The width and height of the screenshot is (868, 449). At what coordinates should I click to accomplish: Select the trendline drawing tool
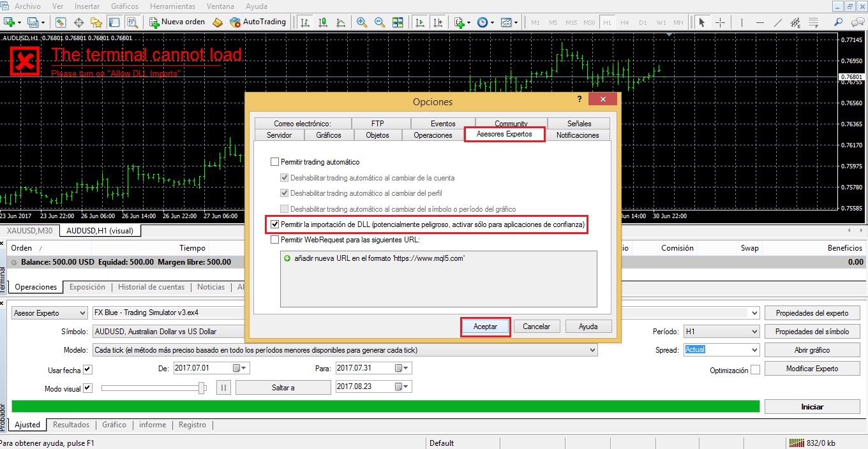[x=776, y=22]
